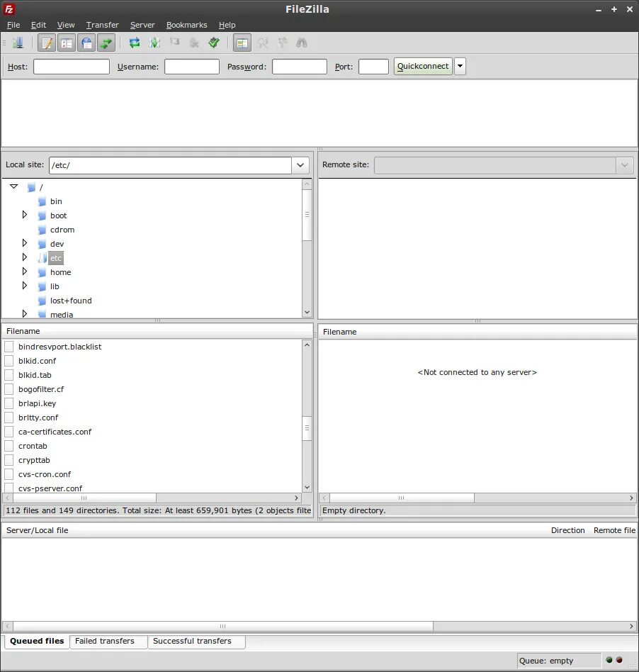Click the bin folder icon
639x672 pixels.
click(x=42, y=201)
